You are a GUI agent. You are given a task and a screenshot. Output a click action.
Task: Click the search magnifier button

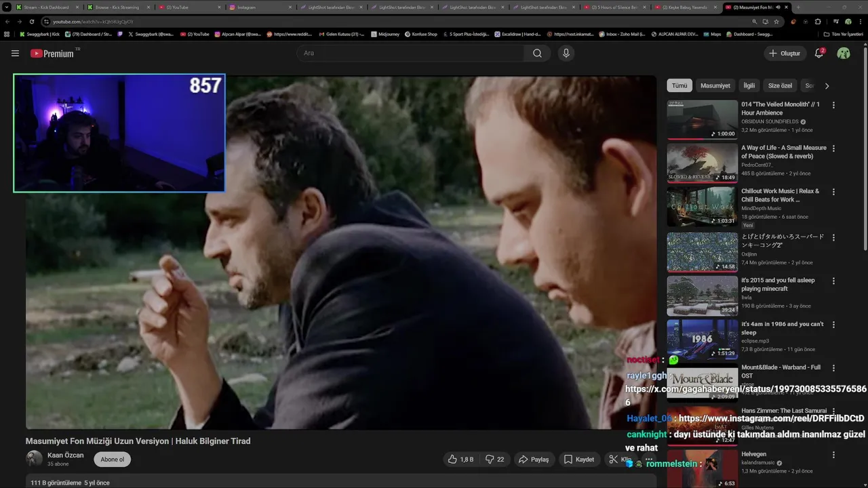point(537,53)
